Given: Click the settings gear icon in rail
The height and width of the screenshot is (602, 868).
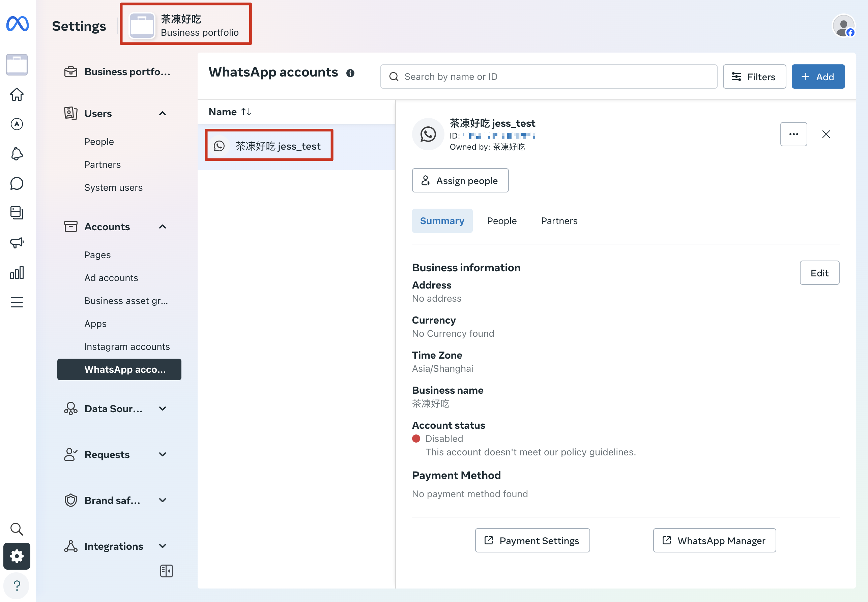Looking at the screenshot, I should (17, 556).
